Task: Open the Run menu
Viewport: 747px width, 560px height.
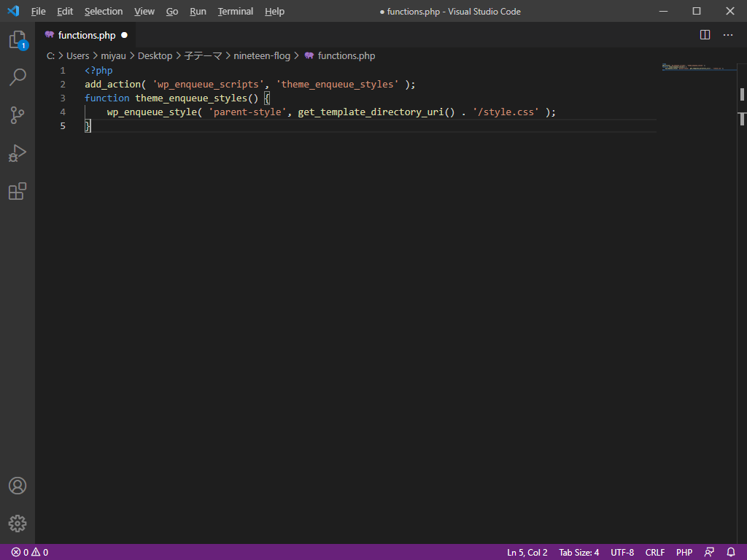Action: tap(198, 12)
